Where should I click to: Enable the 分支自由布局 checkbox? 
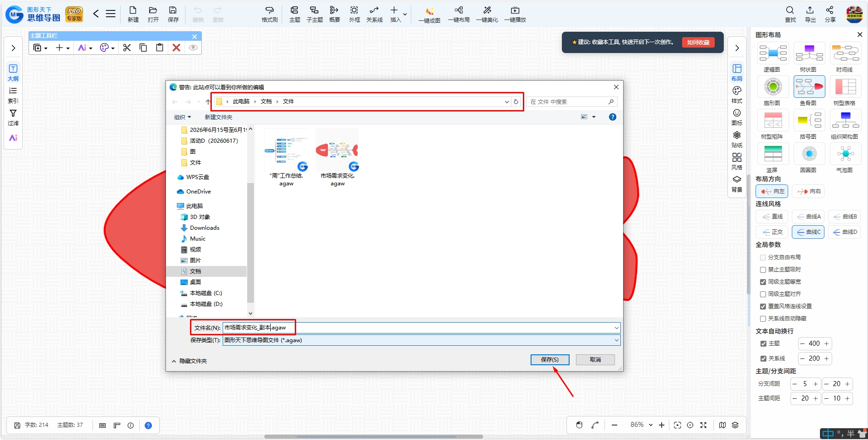[763, 257]
